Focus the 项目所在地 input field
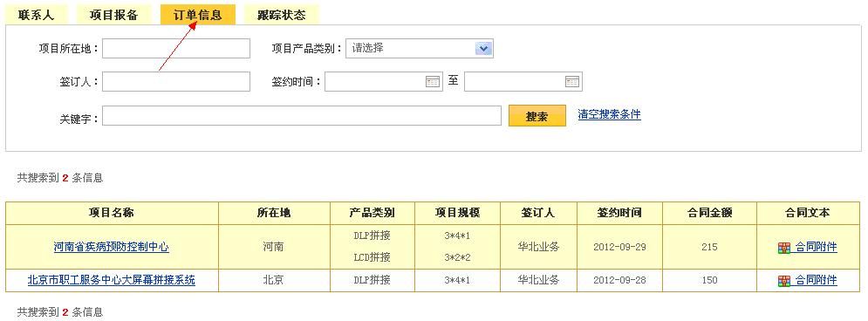This screenshot has width=868, height=321. (176, 49)
